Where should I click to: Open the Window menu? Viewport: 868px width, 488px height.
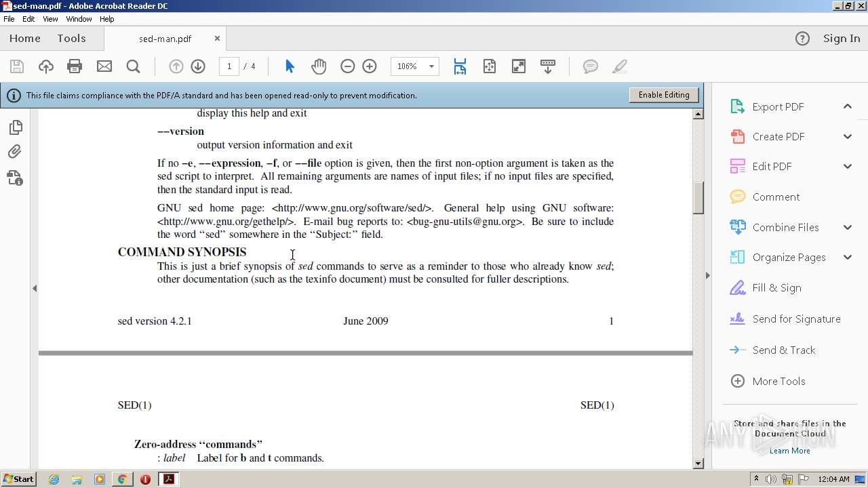(x=79, y=19)
